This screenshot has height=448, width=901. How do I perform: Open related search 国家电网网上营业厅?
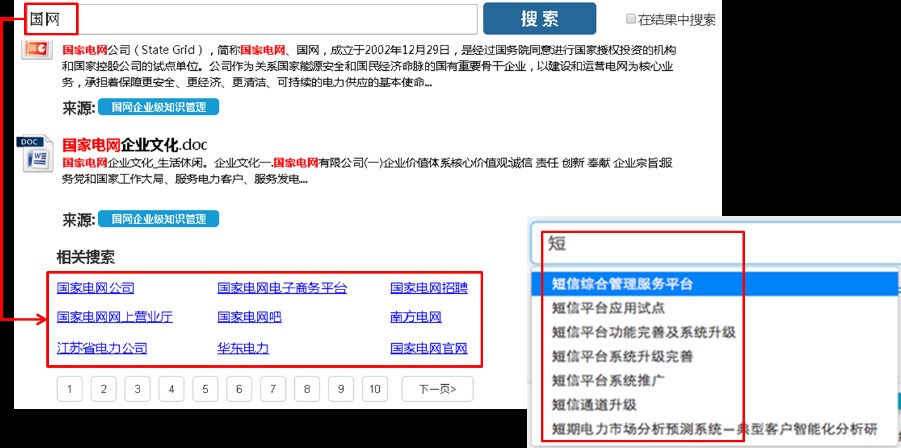115,317
